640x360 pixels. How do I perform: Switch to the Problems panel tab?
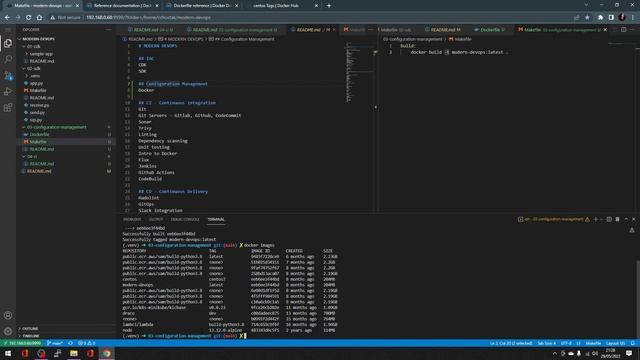pyautogui.click(x=132, y=220)
